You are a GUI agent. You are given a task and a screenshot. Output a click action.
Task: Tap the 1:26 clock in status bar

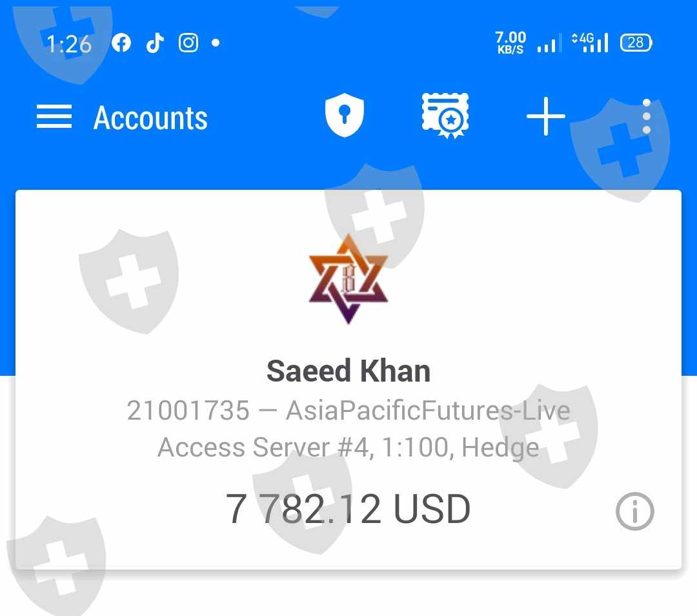point(69,44)
